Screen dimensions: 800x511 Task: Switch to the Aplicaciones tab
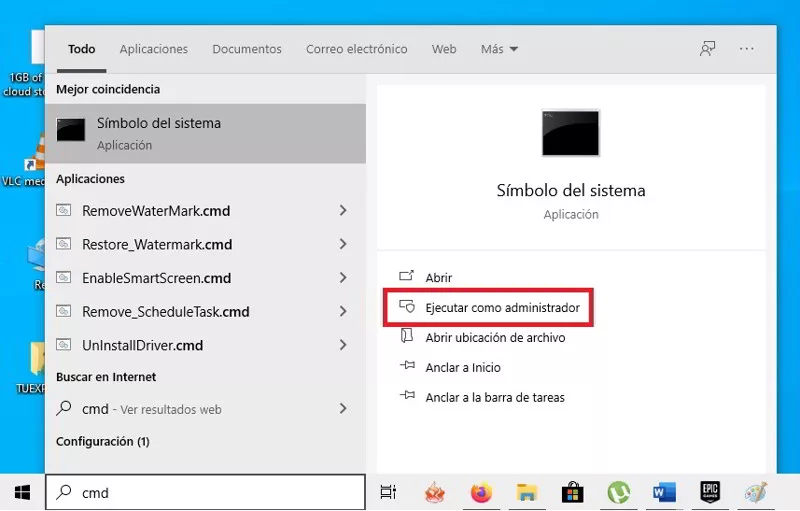point(153,49)
